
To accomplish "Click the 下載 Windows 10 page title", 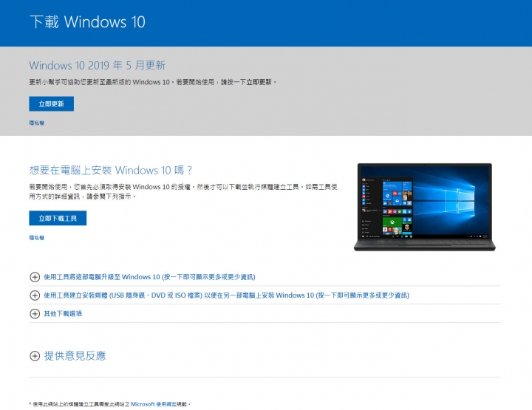I will 87,22.
